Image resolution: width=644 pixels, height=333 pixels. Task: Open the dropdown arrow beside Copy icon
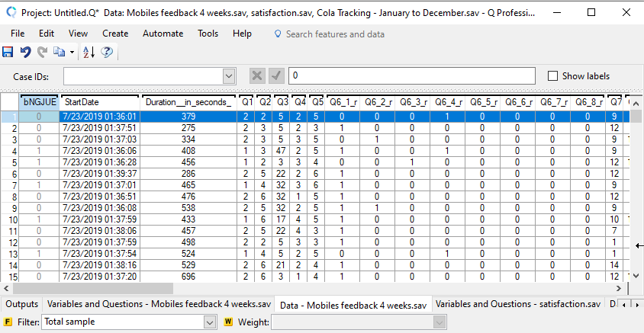tap(72, 52)
